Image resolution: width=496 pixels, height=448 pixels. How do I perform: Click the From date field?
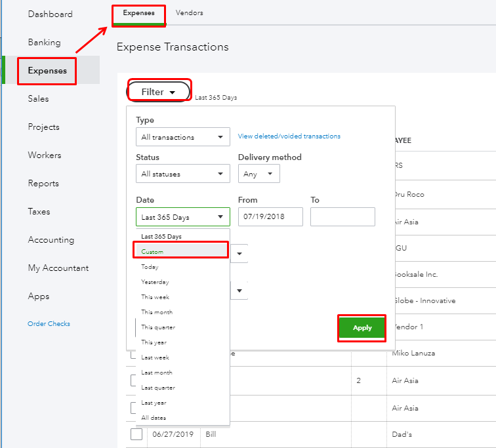pos(270,216)
